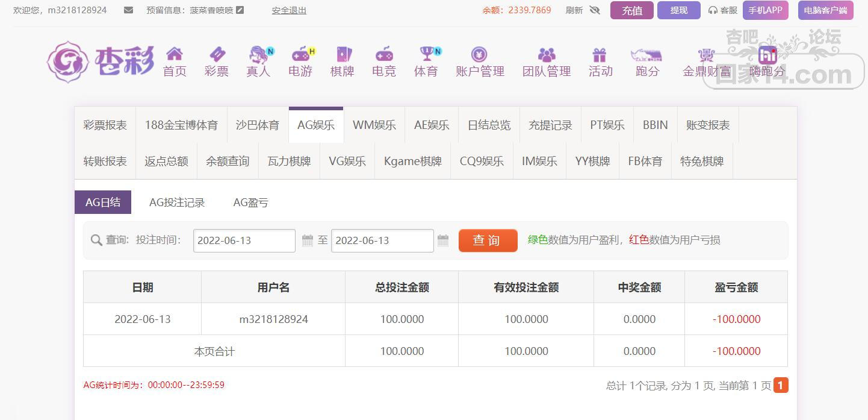
Task: Open the live casino lady icon
Action: (258, 55)
